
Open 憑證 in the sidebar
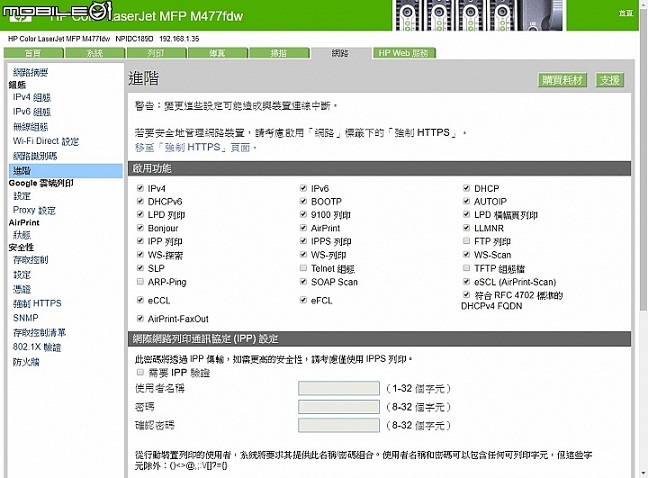22,289
